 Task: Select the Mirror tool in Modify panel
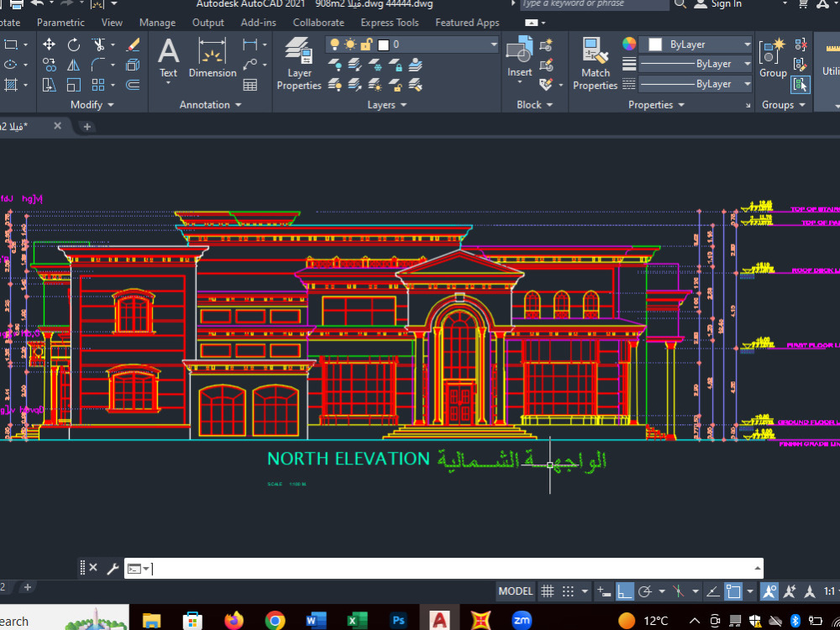point(74,65)
